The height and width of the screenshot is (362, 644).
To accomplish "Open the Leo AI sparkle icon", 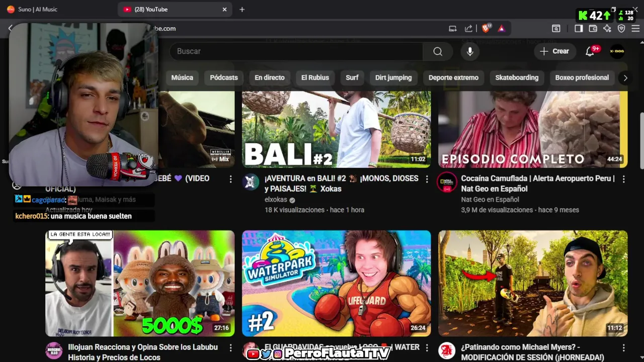I will [607, 29].
